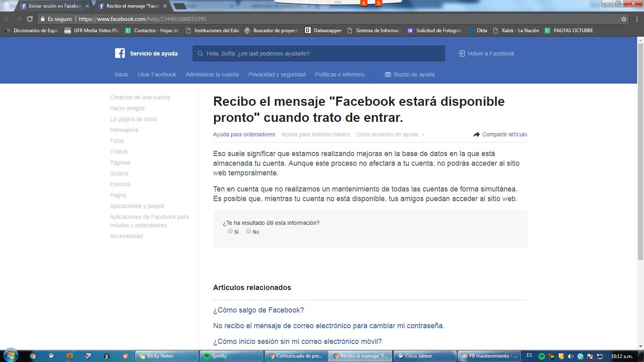Open the Privacidad y seguridad menu
Viewport: 644px width, 362px height.
pos(277,74)
